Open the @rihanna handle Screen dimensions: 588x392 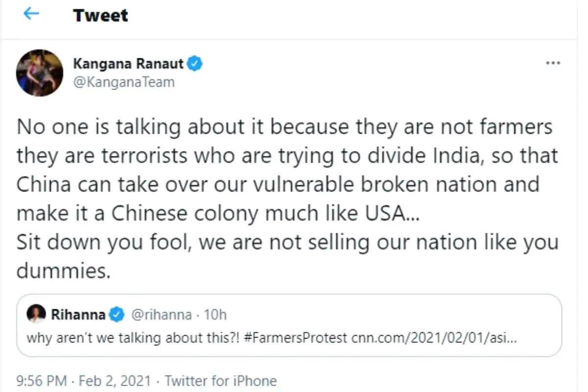click(161, 315)
